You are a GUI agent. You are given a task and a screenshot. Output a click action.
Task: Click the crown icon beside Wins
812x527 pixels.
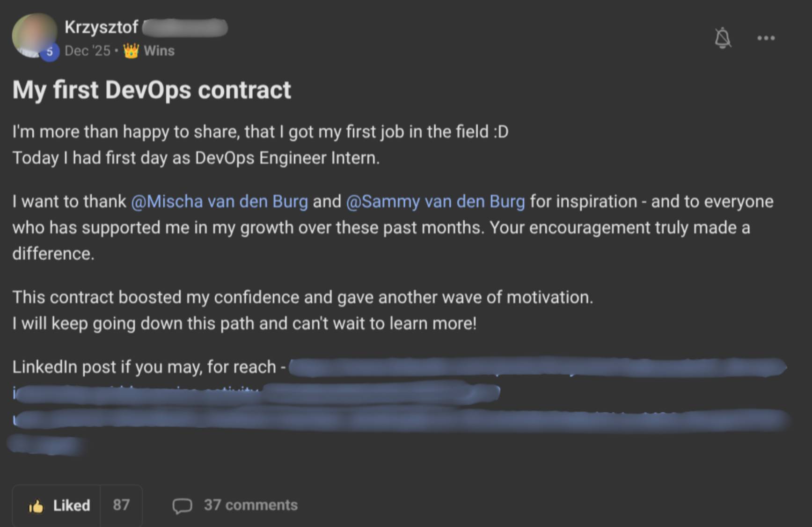point(131,51)
